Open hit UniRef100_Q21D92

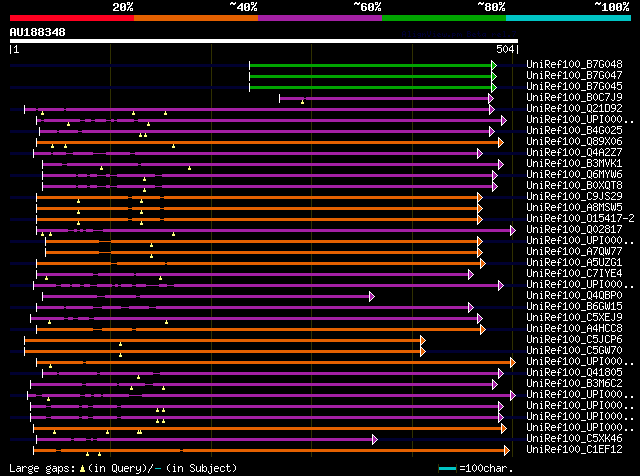click(x=574, y=109)
